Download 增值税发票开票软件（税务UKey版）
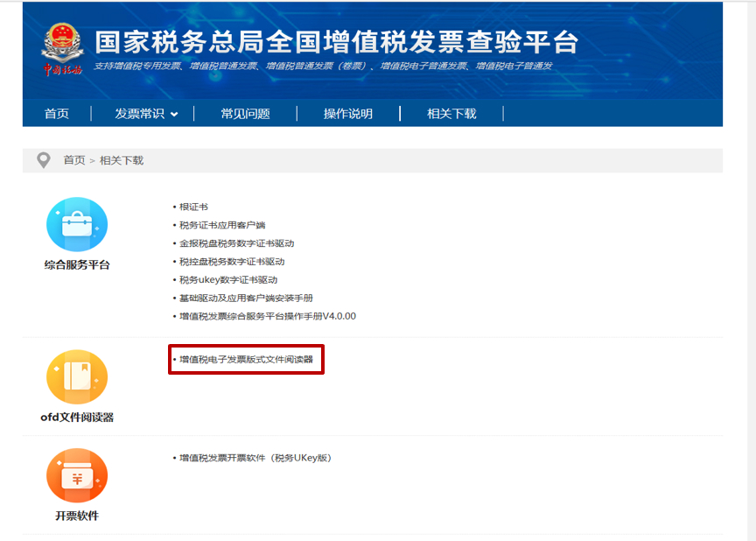 point(255,458)
